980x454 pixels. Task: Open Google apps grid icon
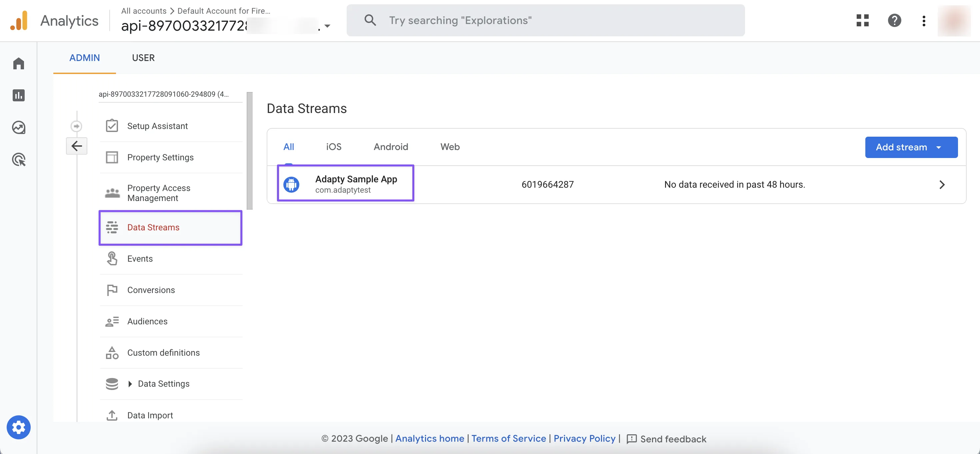862,20
